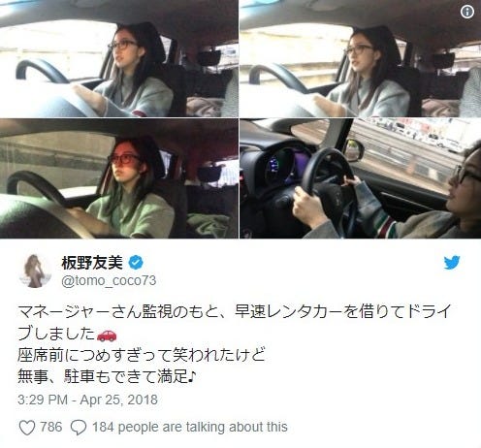Click the blue verified badge
Viewport: 481px width, 448px height.
136,263
